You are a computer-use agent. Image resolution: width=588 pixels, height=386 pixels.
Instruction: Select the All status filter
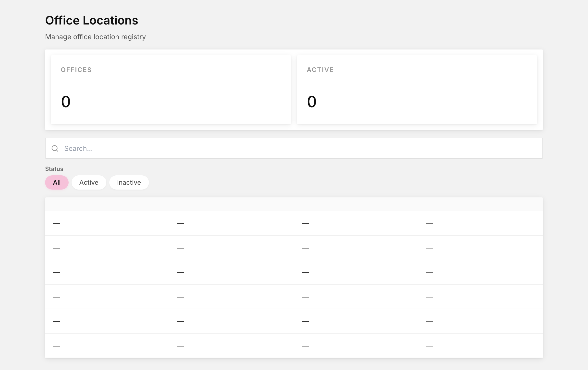pos(57,182)
